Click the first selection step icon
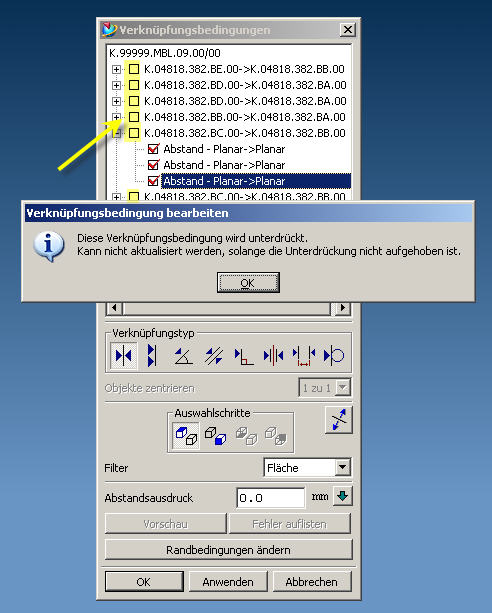Screen dimensions: 492x613 click(186, 436)
